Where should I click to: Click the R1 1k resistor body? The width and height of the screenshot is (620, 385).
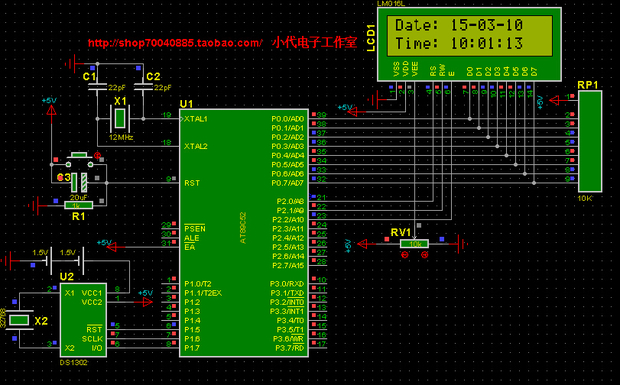tap(78, 205)
